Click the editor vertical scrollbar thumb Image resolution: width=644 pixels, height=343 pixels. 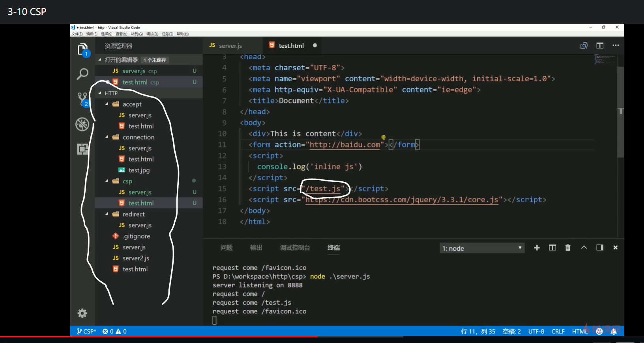coord(621,112)
